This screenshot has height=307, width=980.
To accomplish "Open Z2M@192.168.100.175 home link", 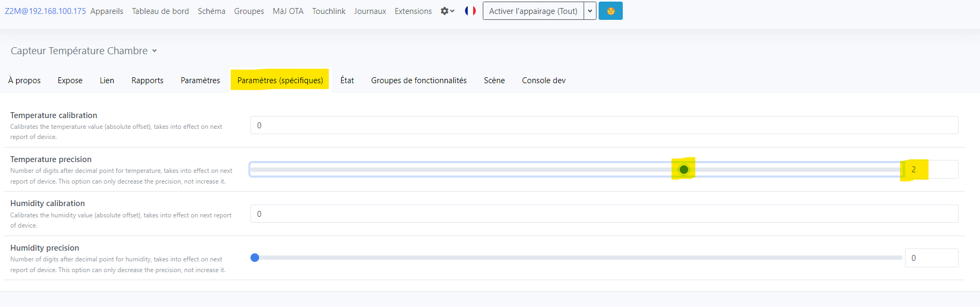I will point(45,11).
